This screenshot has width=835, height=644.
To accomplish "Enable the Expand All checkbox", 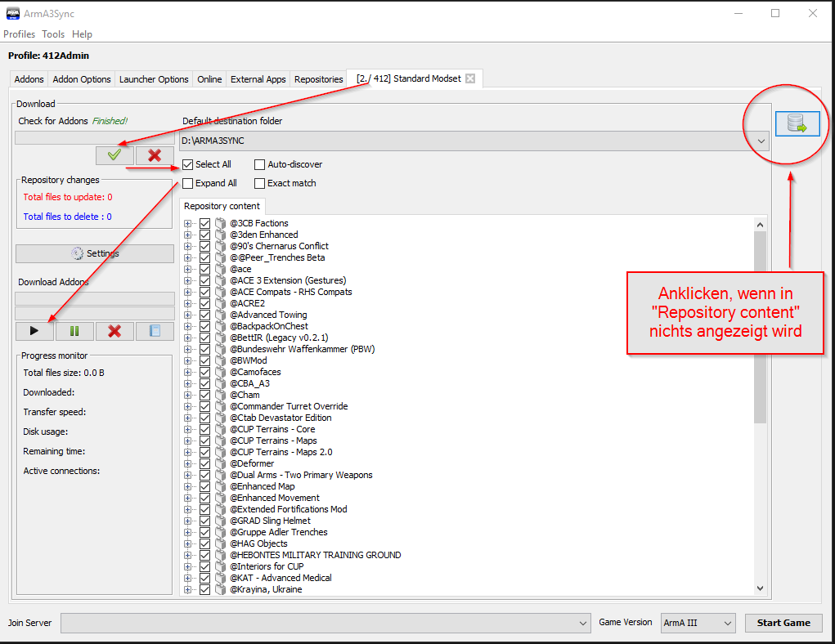I will click(188, 183).
